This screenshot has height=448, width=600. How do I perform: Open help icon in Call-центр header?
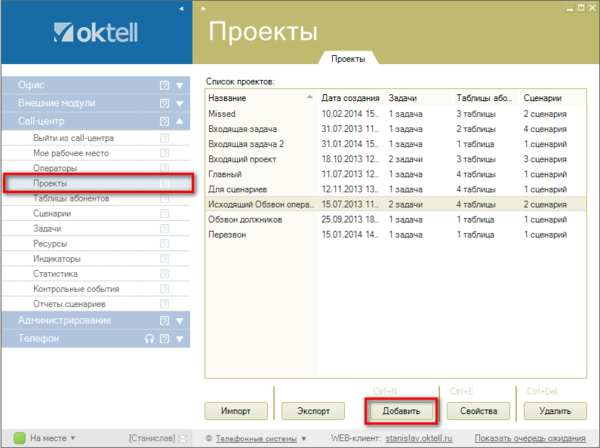tap(164, 121)
